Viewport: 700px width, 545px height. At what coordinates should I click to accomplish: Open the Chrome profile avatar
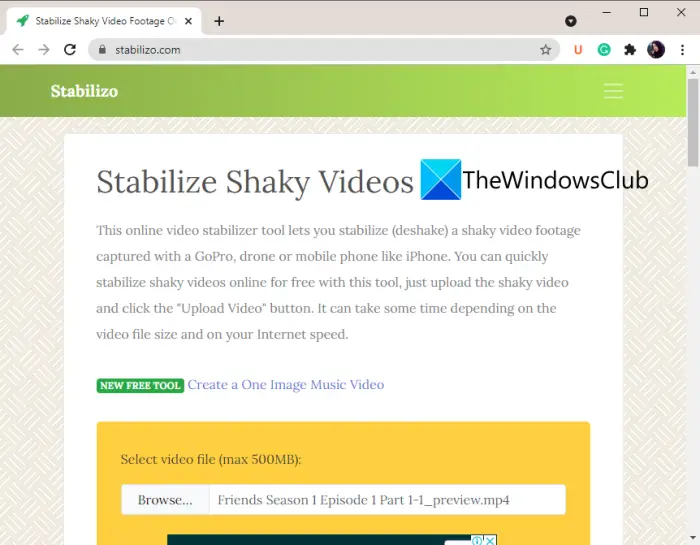(x=656, y=50)
